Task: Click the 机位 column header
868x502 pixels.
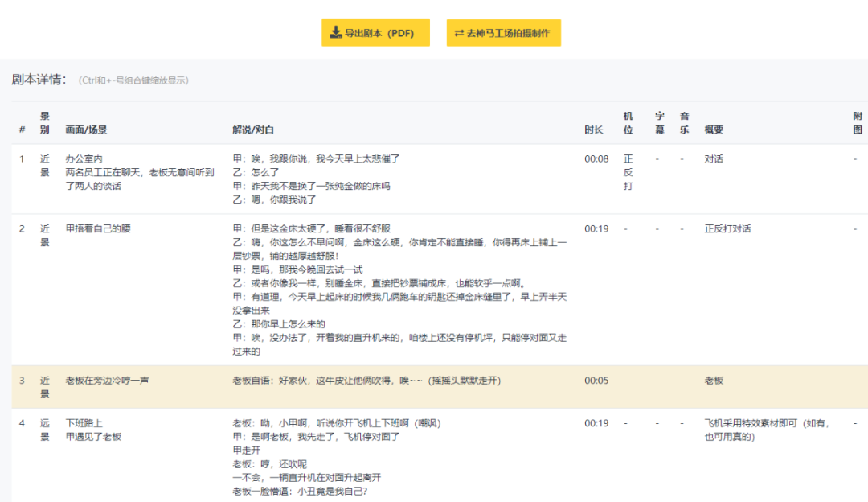Action: tap(628, 122)
